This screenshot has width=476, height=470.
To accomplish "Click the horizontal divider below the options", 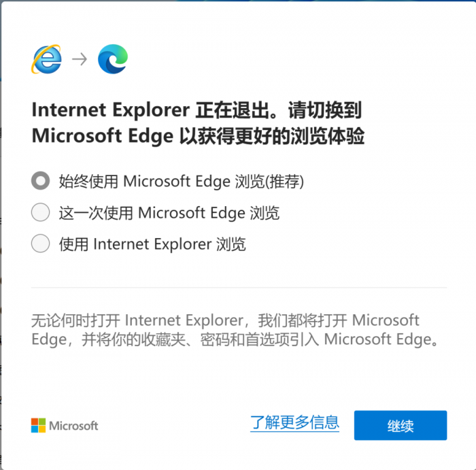I will [x=239, y=287].
